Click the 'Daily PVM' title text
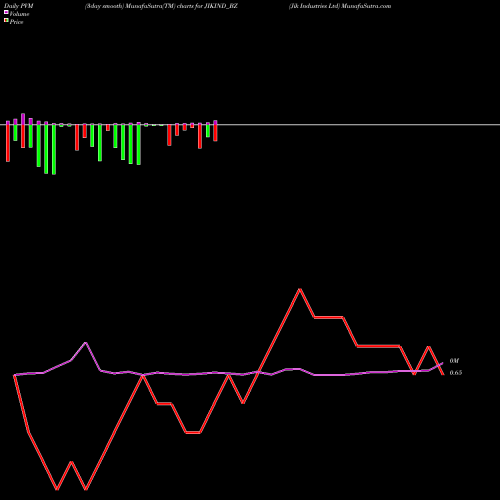500x500 pixels. [19, 6]
